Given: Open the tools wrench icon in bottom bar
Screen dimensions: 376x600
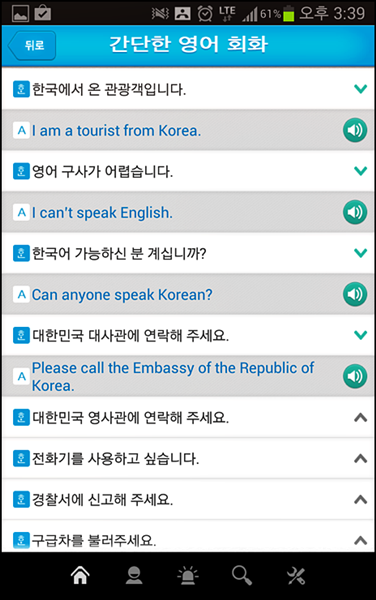Looking at the screenshot, I should coord(296,576).
